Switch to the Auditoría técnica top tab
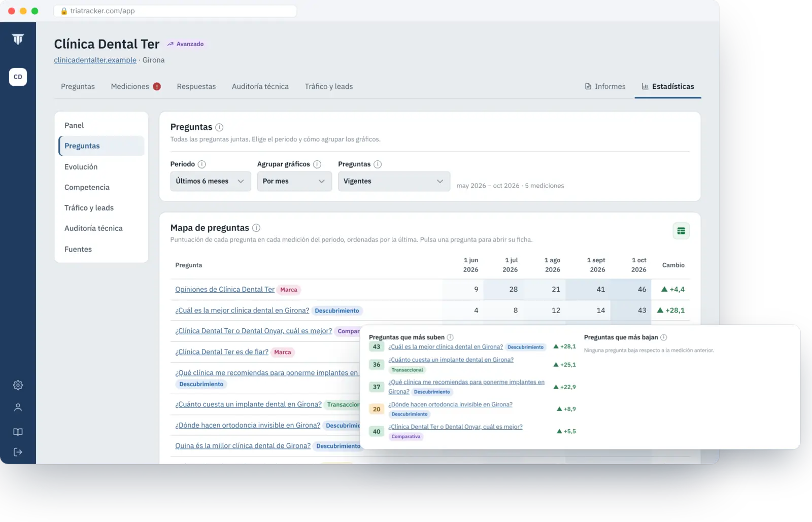 [260, 87]
